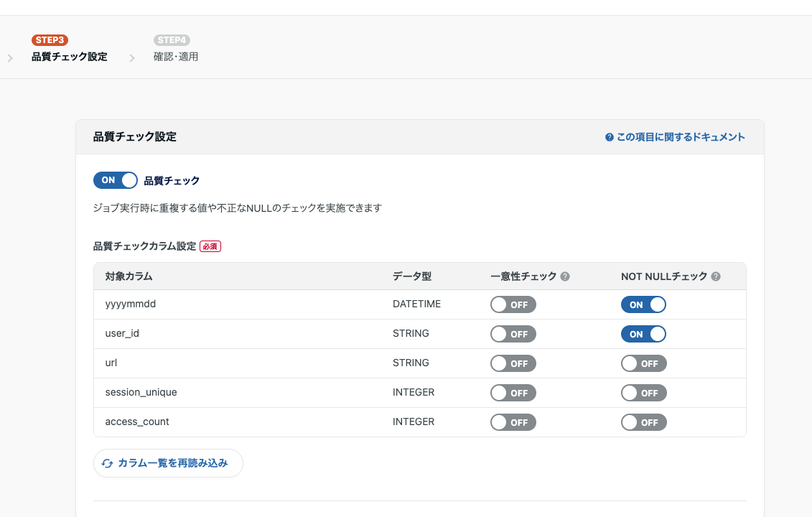812x517 pixels.
Task: Click the orange STEP3 badge
Action: (50, 39)
